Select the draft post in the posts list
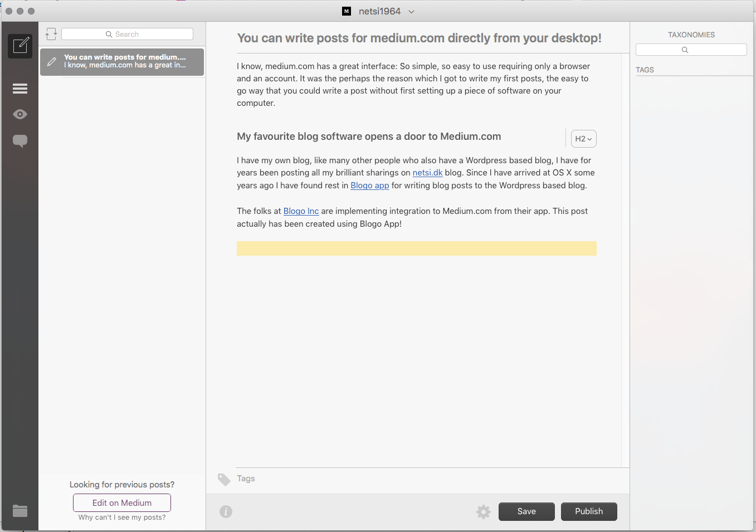 pyautogui.click(x=122, y=61)
